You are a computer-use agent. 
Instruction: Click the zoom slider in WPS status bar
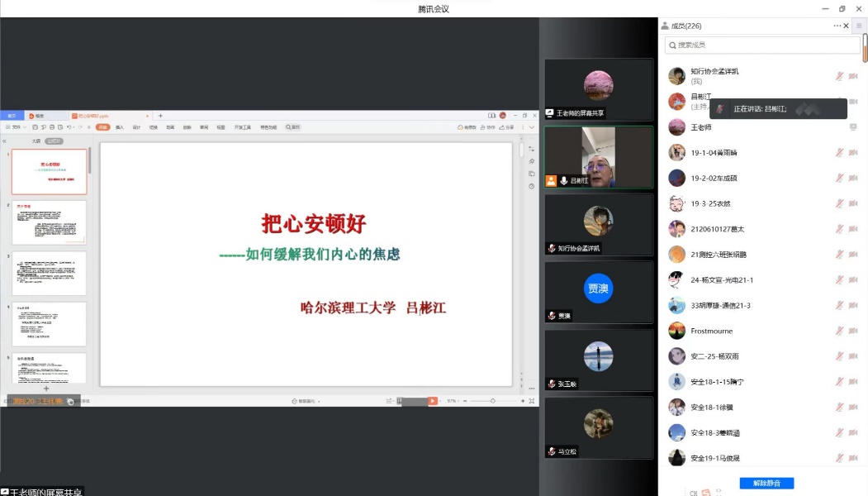[493, 401]
